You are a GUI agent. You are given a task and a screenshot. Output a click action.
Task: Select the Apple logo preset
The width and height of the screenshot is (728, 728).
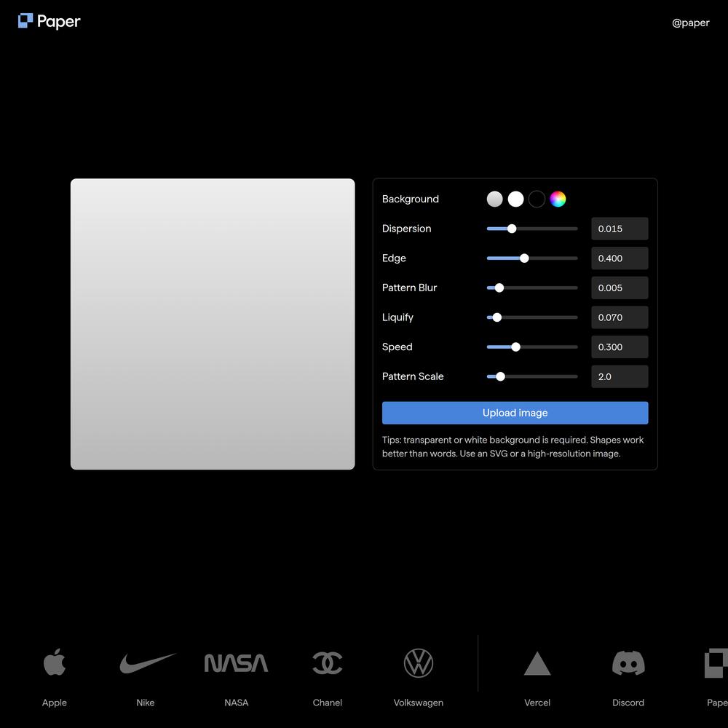(55, 662)
